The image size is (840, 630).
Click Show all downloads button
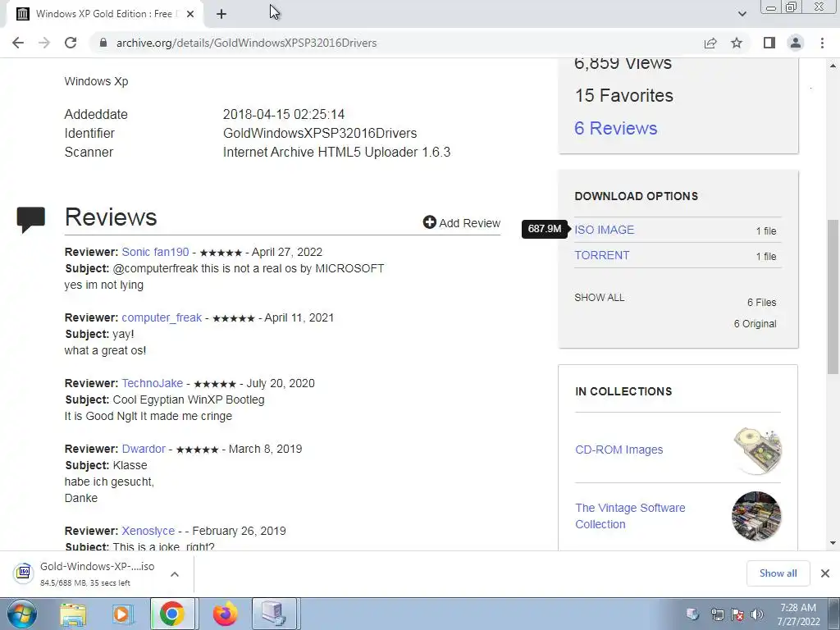point(778,573)
